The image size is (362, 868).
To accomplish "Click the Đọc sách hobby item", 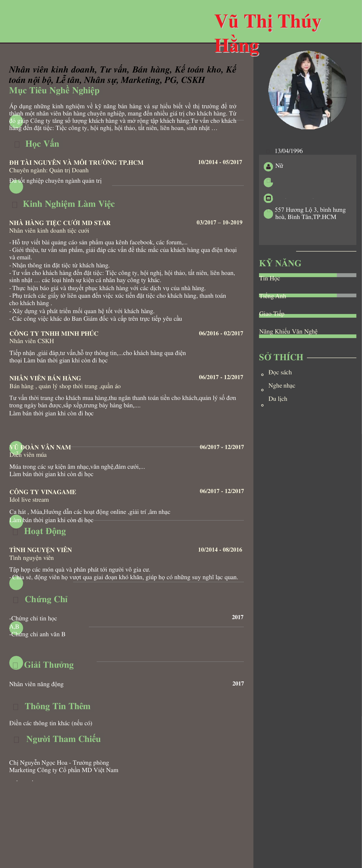I will (280, 372).
